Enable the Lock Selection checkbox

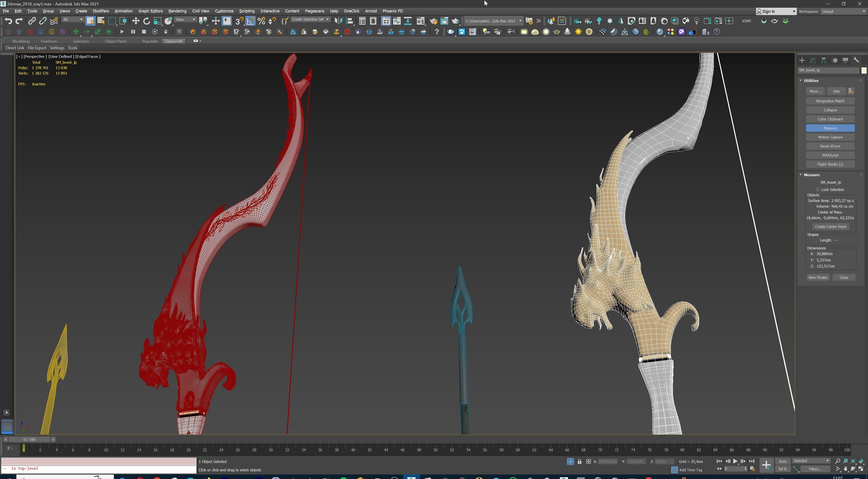pyautogui.click(x=818, y=190)
